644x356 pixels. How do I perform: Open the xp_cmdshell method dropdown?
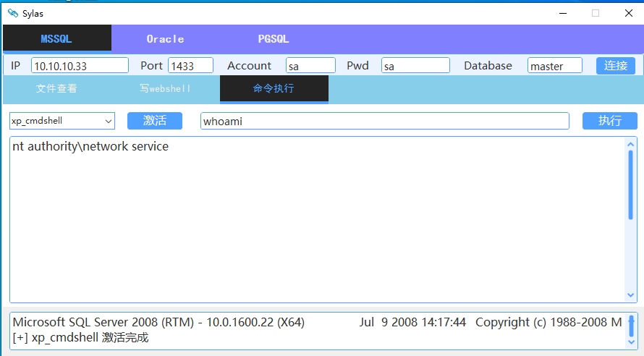pyautogui.click(x=62, y=121)
